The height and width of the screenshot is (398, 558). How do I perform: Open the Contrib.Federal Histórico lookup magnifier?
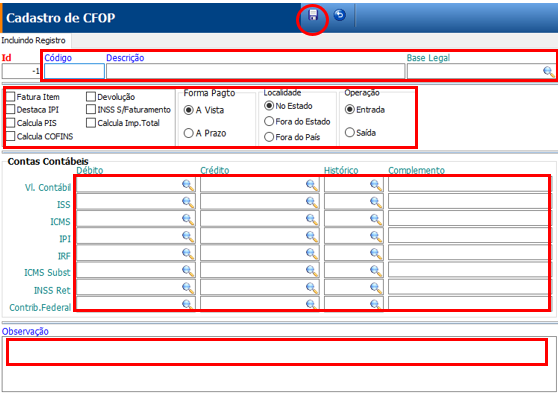[376, 304]
